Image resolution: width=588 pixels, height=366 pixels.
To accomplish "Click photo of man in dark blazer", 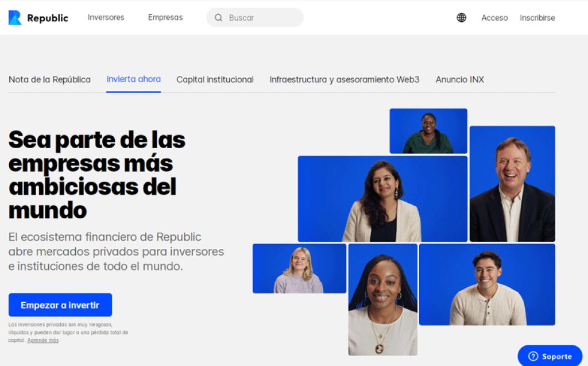I will [x=512, y=183].
